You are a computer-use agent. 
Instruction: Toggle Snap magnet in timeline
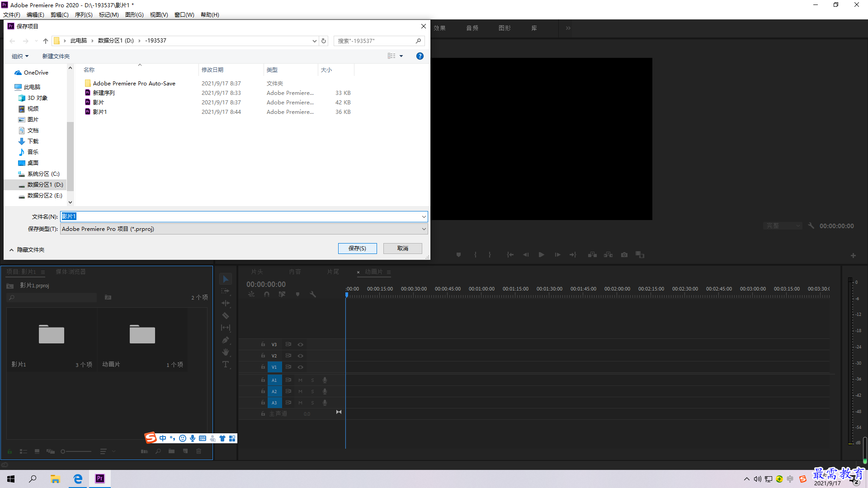click(x=267, y=294)
